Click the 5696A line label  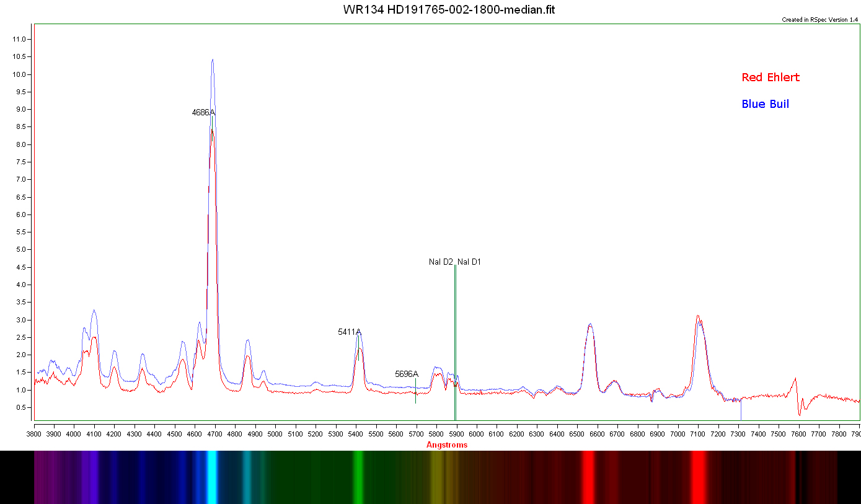click(407, 374)
